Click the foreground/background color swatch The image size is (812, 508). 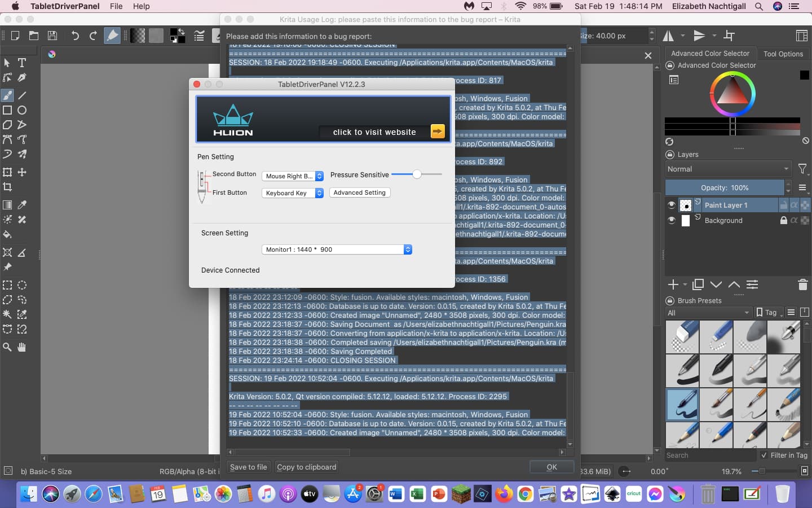pyautogui.click(x=178, y=36)
